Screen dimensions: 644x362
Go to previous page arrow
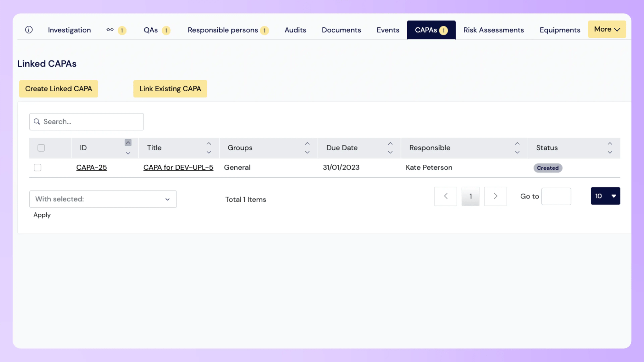pos(445,196)
